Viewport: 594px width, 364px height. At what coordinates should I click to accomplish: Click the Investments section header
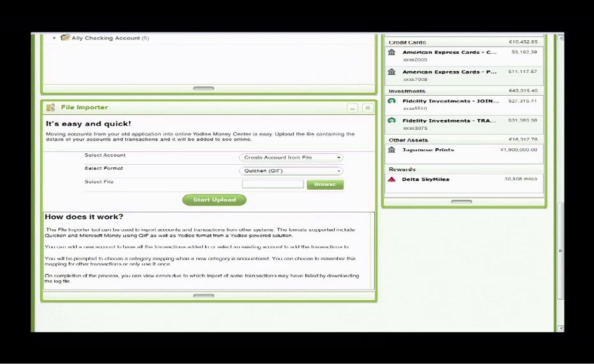pos(464,91)
